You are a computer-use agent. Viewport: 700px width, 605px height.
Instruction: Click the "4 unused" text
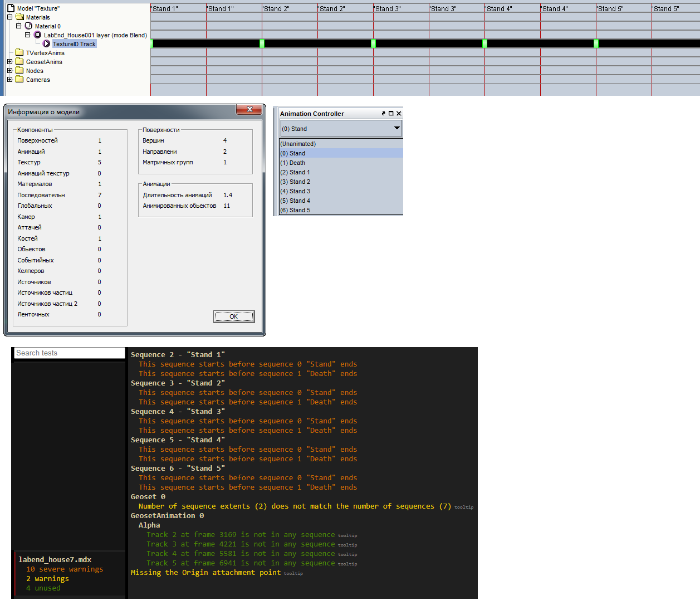[x=43, y=588]
